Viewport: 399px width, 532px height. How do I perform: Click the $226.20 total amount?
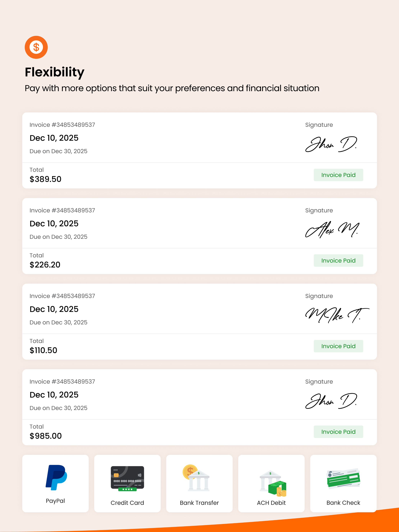(45, 264)
